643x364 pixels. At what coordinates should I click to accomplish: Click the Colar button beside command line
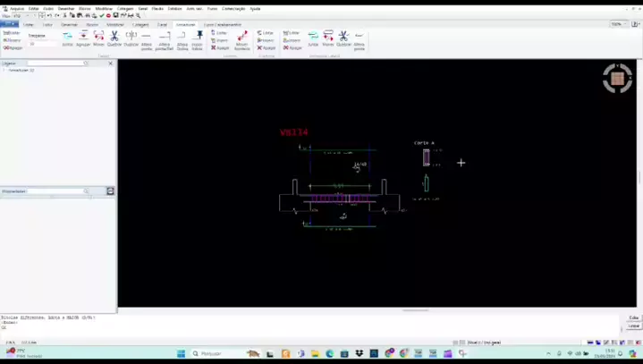point(634,317)
